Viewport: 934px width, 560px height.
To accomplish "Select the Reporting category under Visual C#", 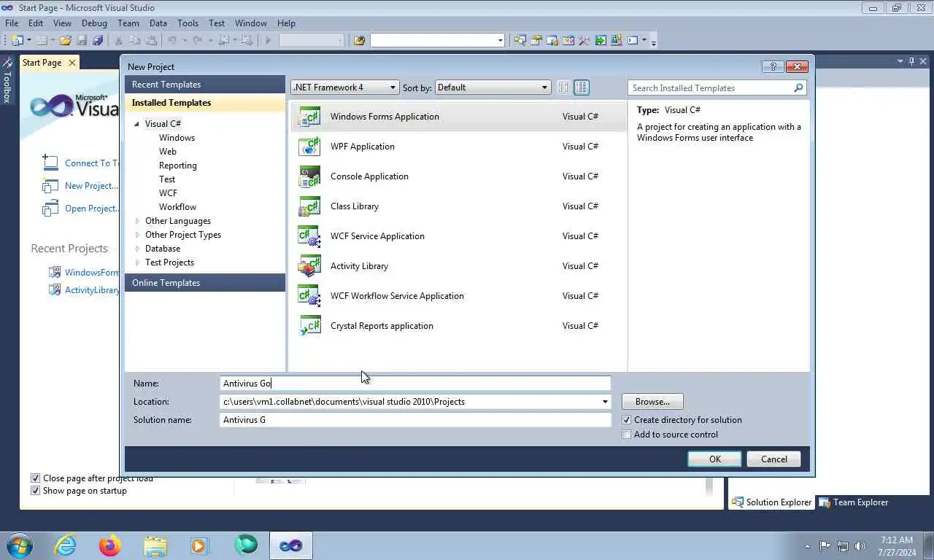I will 178,166.
